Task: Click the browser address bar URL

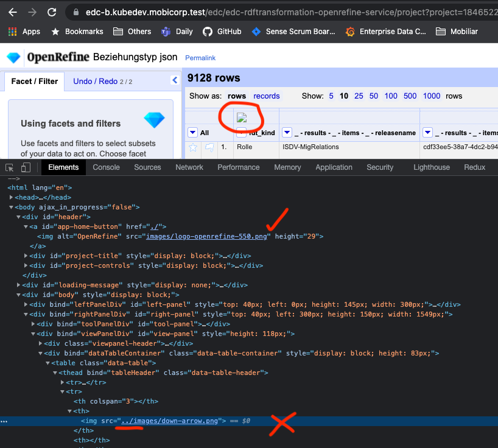Action: click(x=292, y=12)
